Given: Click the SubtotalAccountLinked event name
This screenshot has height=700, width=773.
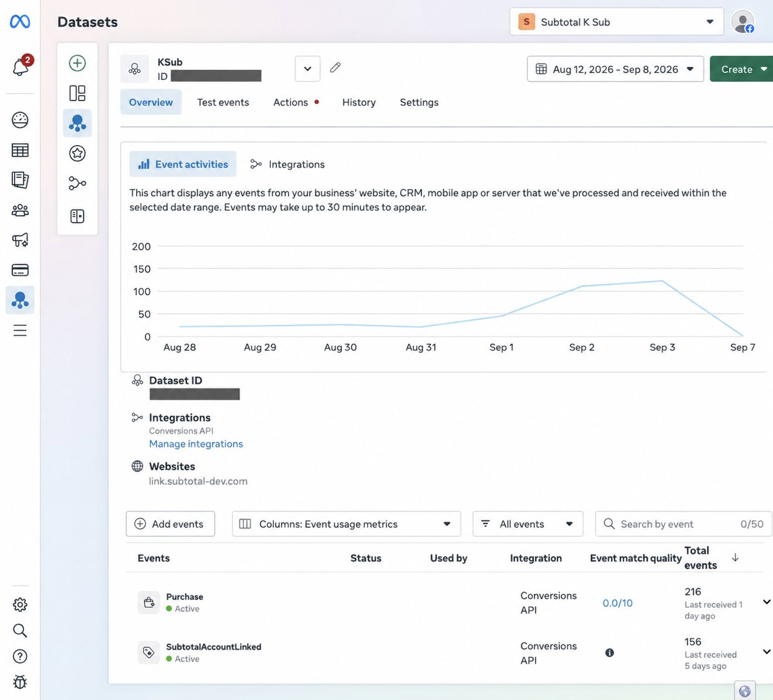Looking at the screenshot, I should click(x=213, y=647).
